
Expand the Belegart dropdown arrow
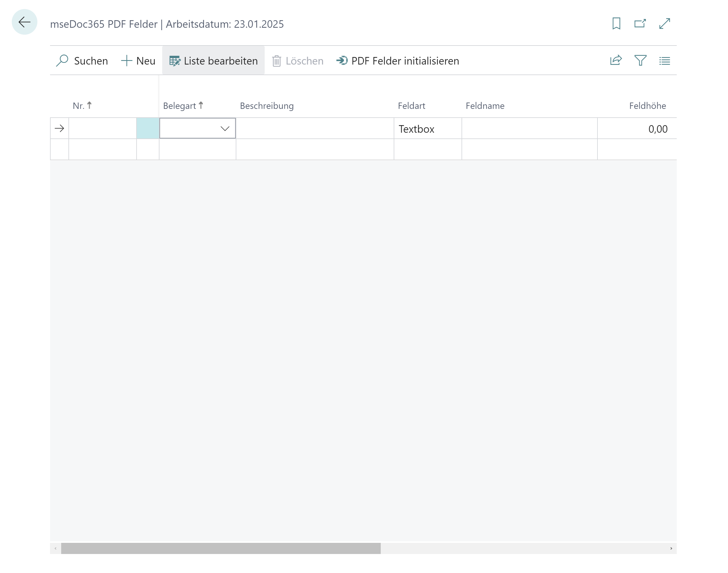click(x=225, y=128)
